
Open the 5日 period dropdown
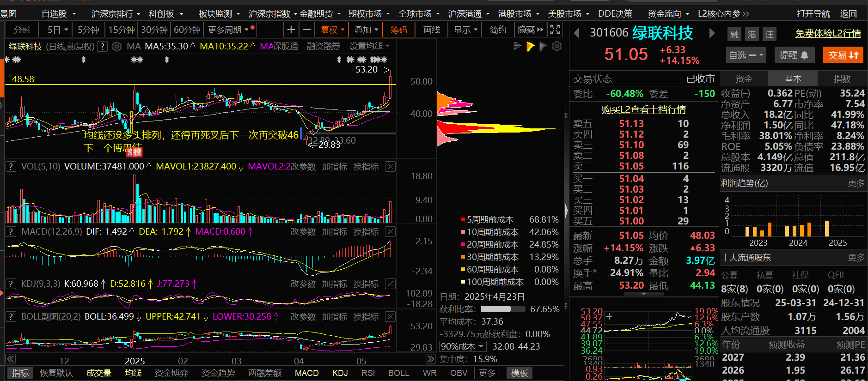coord(58,30)
